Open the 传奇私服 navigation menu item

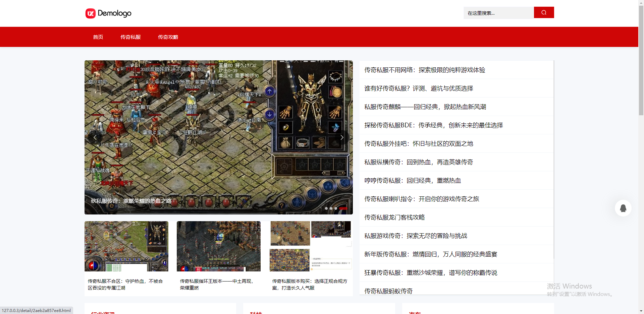click(130, 37)
